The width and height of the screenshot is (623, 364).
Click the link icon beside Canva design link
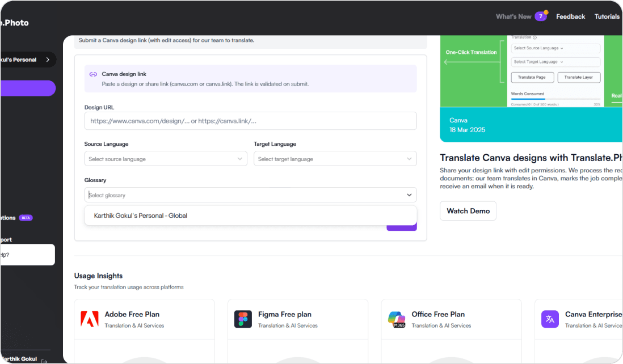[x=93, y=74]
